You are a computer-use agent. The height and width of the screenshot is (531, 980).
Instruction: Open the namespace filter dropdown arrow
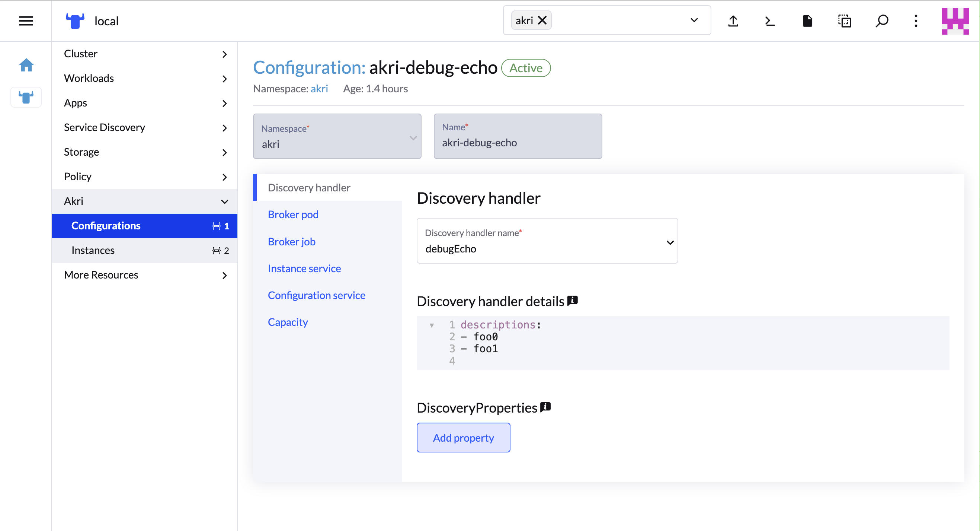[694, 20]
